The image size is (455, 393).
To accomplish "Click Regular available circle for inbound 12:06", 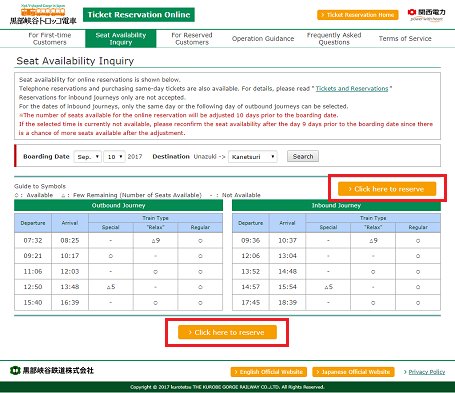I will click(x=418, y=256).
